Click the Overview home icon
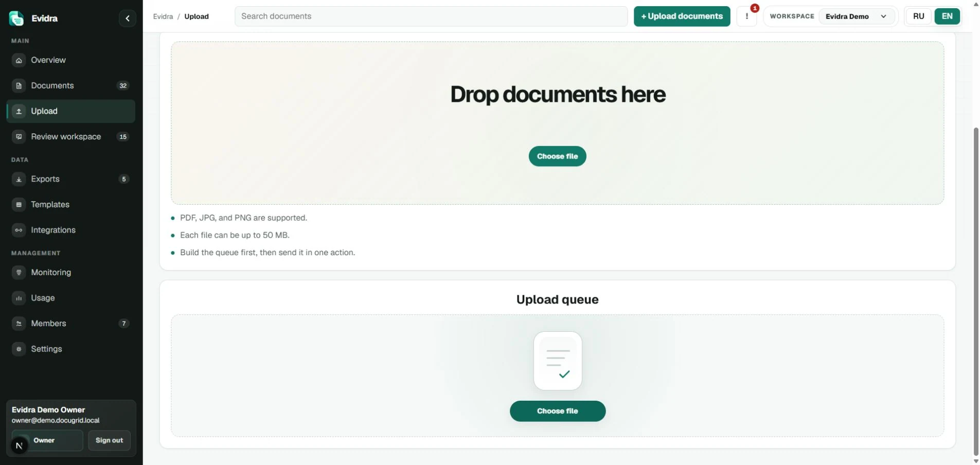980x465 pixels. (x=19, y=60)
